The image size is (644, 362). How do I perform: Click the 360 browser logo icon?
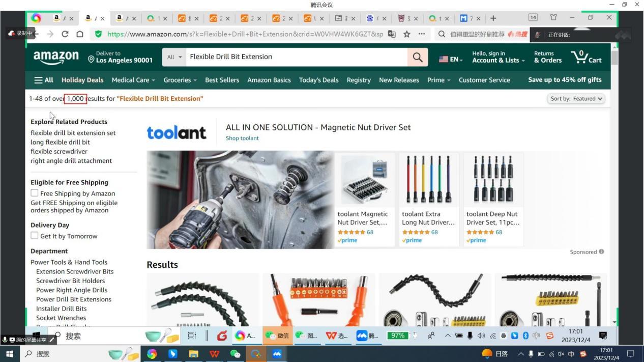click(36, 18)
